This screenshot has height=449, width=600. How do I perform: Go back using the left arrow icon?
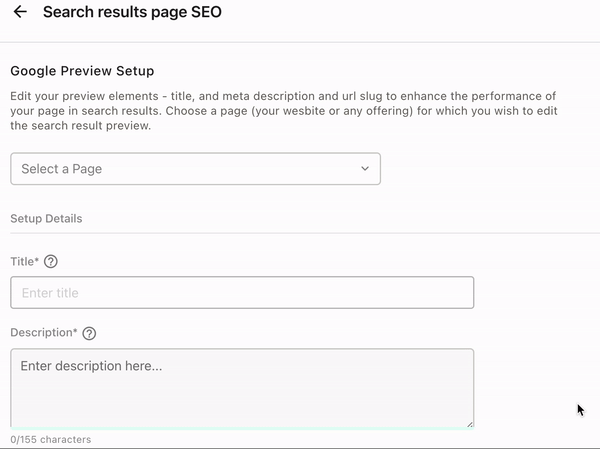20,12
